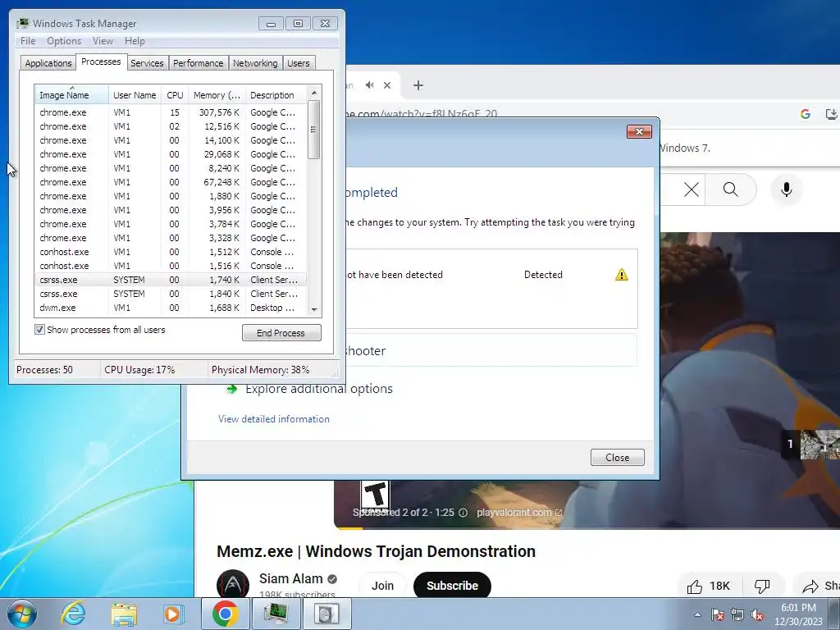This screenshot has width=840, height=630.
Task: Click the muted volume tray icon
Action: point(757,614)
